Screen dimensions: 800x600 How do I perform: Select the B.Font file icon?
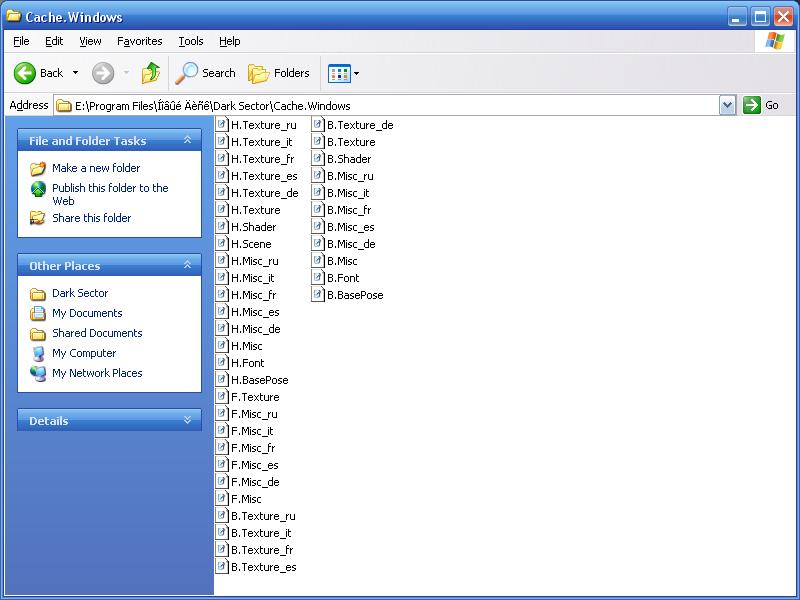(x=317, y=278)
